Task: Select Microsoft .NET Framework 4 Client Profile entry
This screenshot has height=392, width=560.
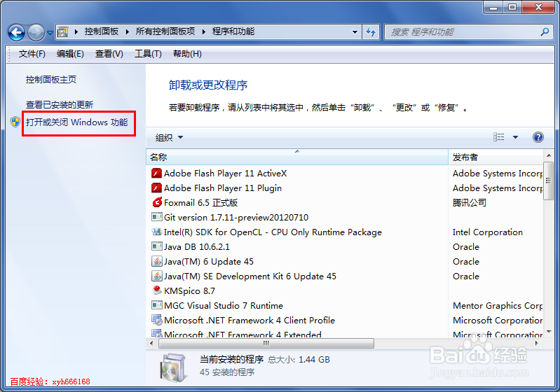Action: point(250,320)
